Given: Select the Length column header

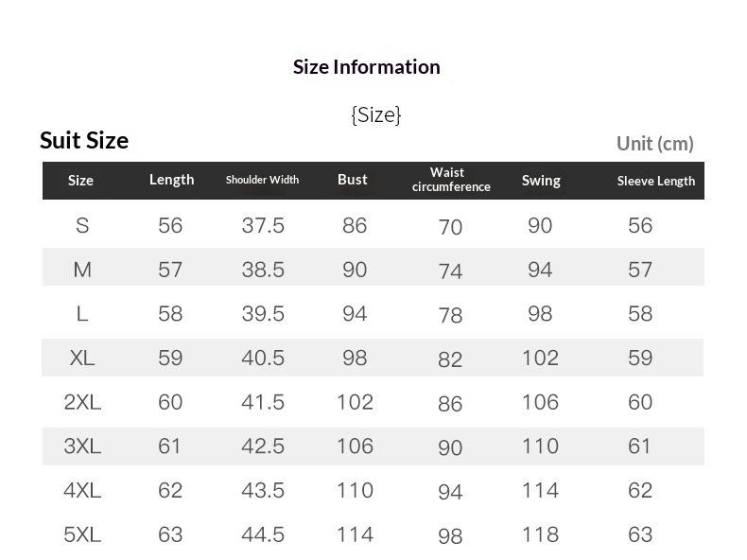Looking at the screenshot, I should coord(171,180).
